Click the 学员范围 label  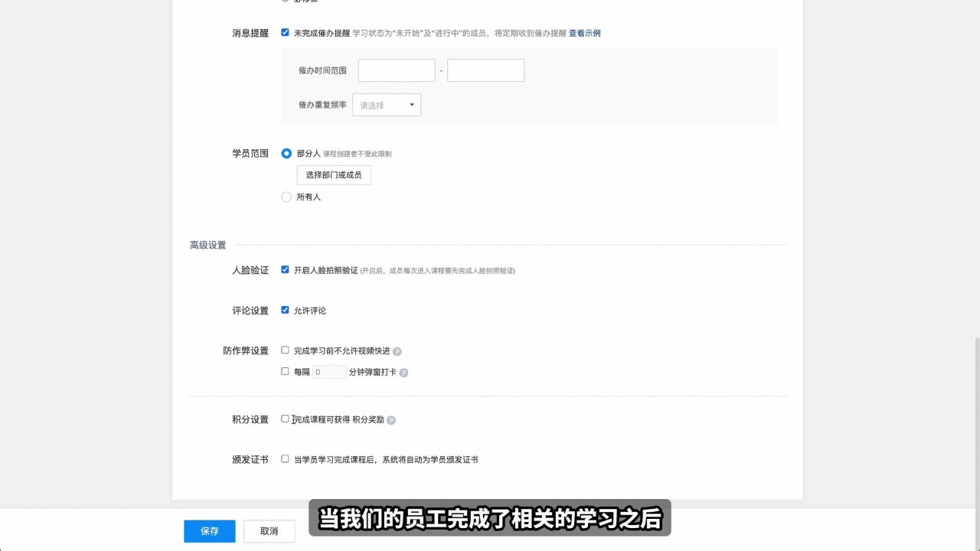click(250, 153)
